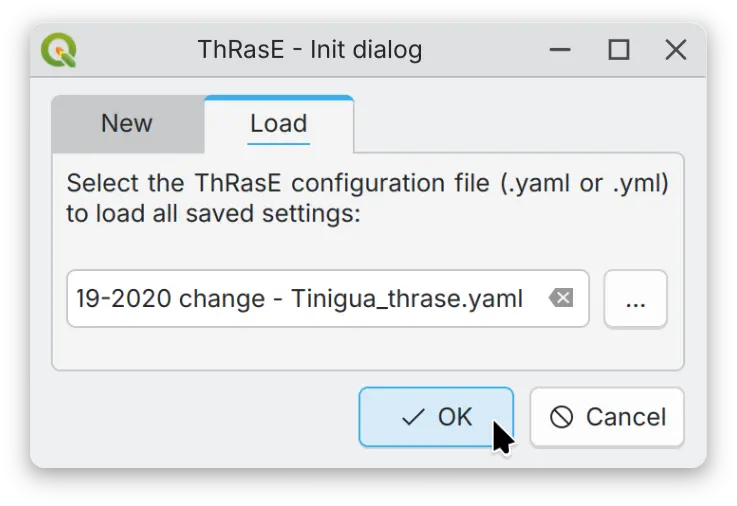The width and height of the screenshot is (737, 506).
Task: Close the ThRasE Init dialog window
Action: click(676, 49)
